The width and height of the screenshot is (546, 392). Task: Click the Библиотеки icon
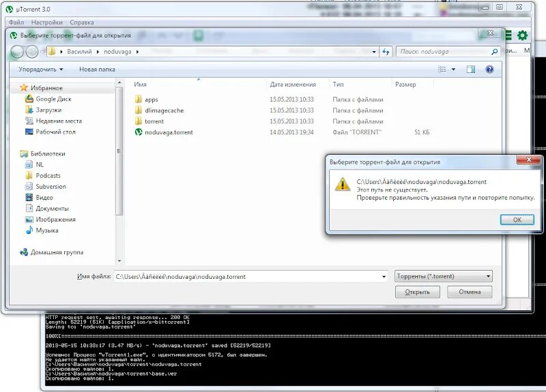point(24,153)
